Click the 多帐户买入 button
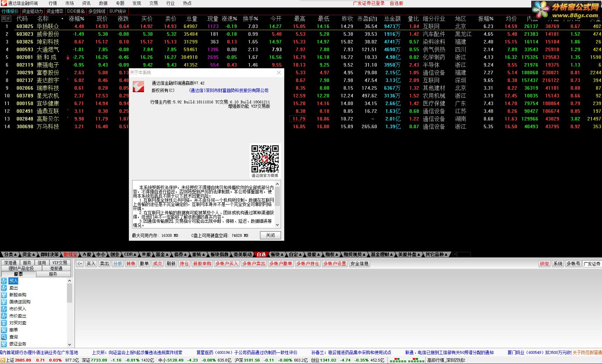The image size is (602, 364). tap(227, 264)
